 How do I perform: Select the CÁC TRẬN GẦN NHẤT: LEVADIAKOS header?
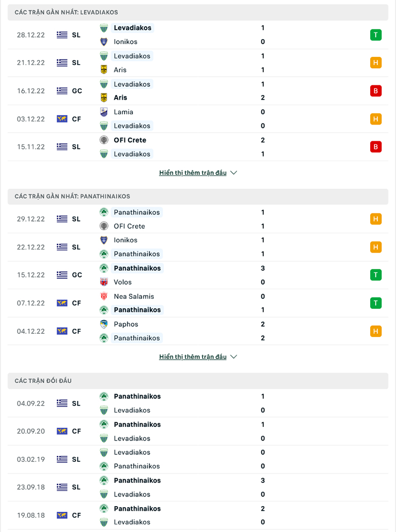point(198,12)
